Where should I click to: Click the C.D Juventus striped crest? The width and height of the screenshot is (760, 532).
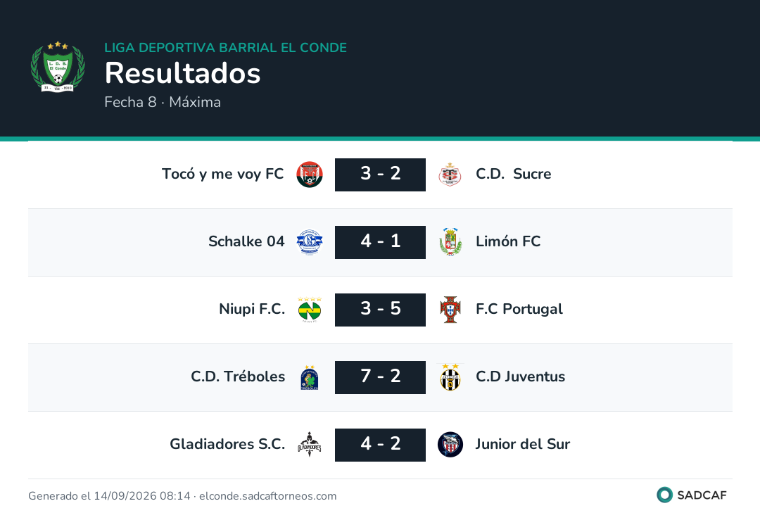pos(450,377)
